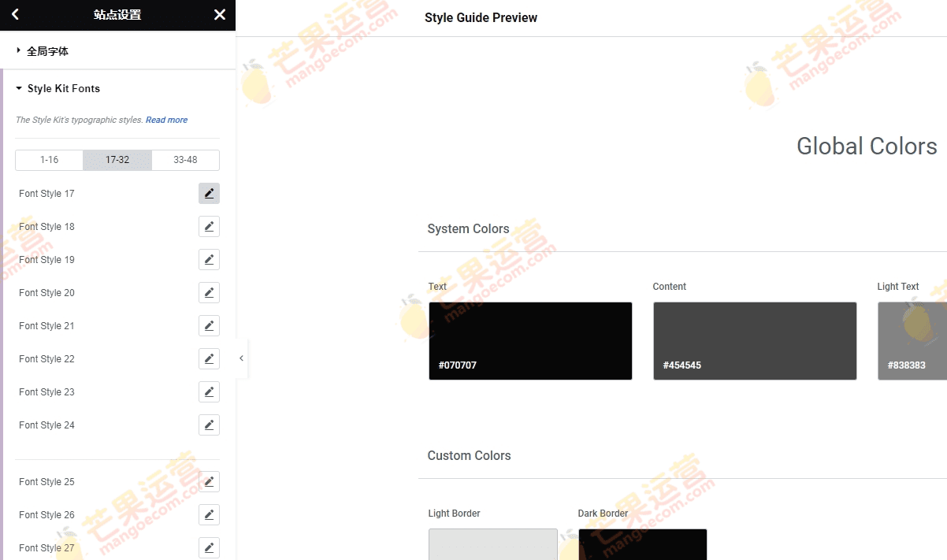Screen dimensions: 947x560
Task: Click the Dark Border label
Action: pyautogui.click(x=603, y=514)
